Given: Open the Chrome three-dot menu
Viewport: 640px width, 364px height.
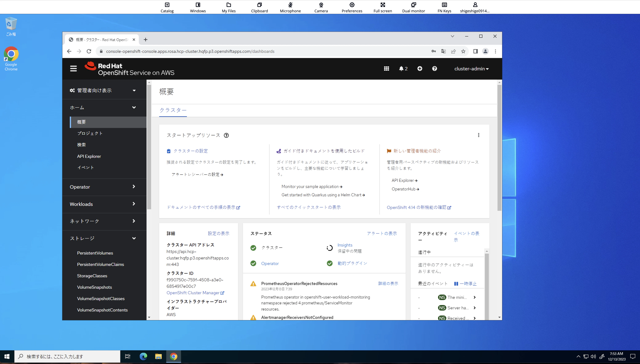Looking at the screenshot, I should coord(495,51).
